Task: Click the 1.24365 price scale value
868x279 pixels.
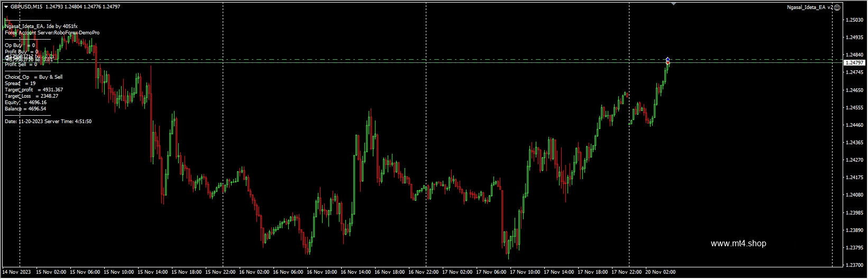Action: tap(855, 143)
